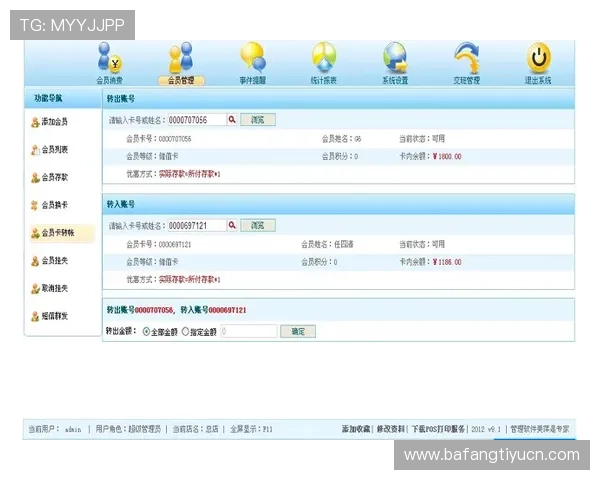Select 全部金额 radio option
This screenshot has width=600, height=480.
146,331
